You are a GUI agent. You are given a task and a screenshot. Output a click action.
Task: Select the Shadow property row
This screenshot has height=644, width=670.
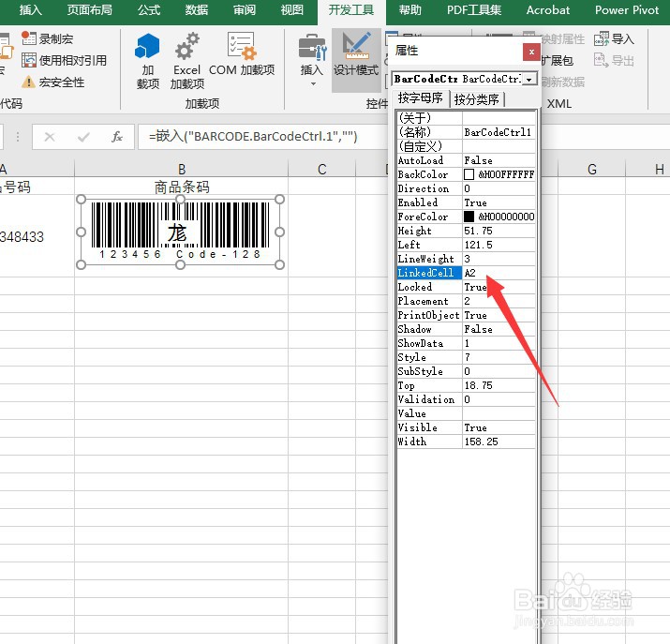click(466, 329)
